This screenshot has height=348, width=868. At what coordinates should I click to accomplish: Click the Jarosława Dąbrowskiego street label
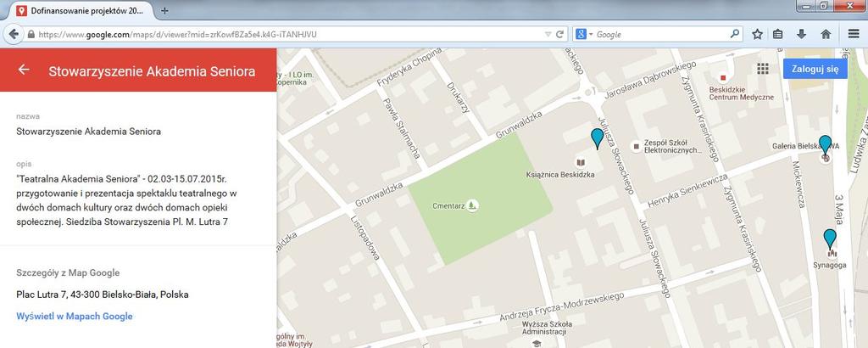648,82
